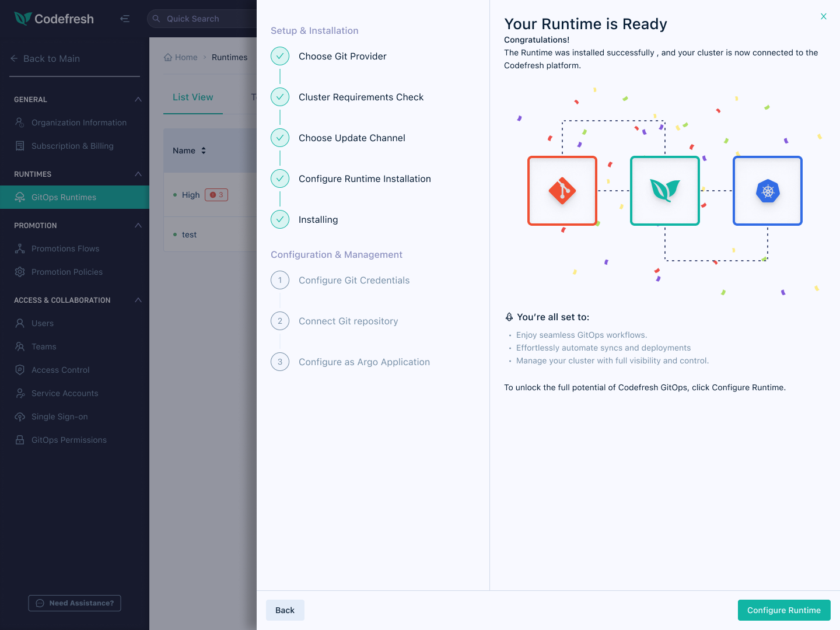Click the Kubernetes wheel tile in illustration
Image resolution: width=840 pixels, height=630 pixels.
[768, 191]
